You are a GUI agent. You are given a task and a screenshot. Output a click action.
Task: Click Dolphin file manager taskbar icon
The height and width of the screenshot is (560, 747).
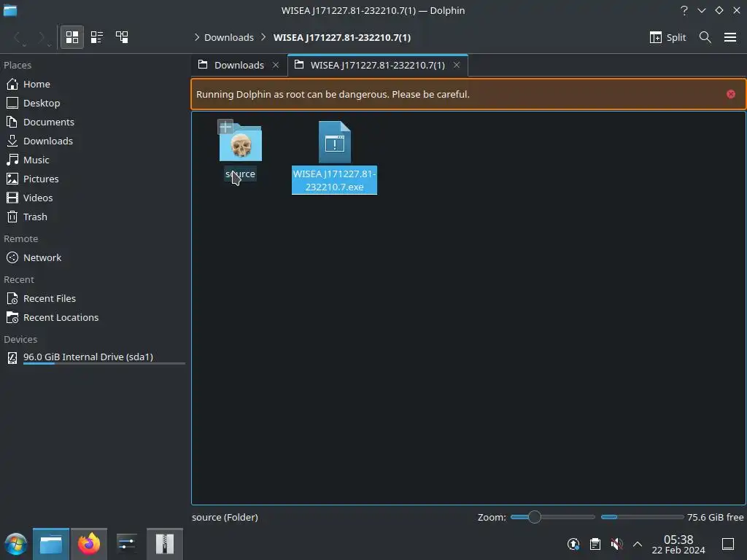tap(51, 544)
